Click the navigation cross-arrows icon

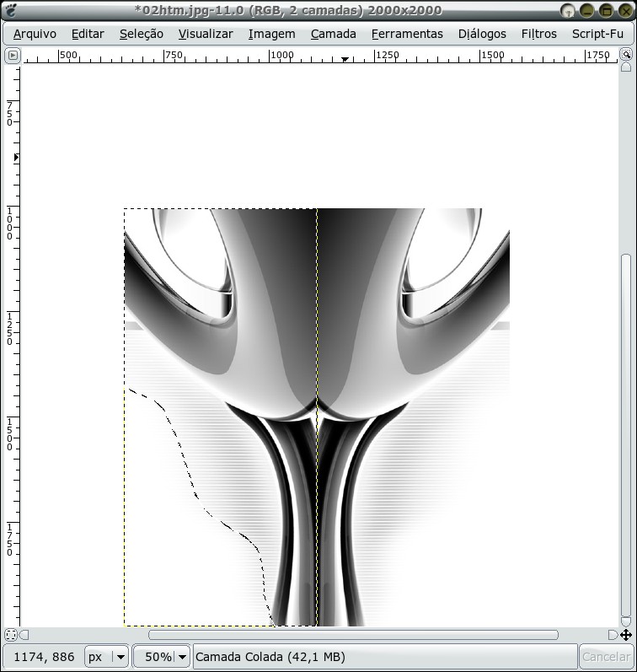click(x=626, y=635)
